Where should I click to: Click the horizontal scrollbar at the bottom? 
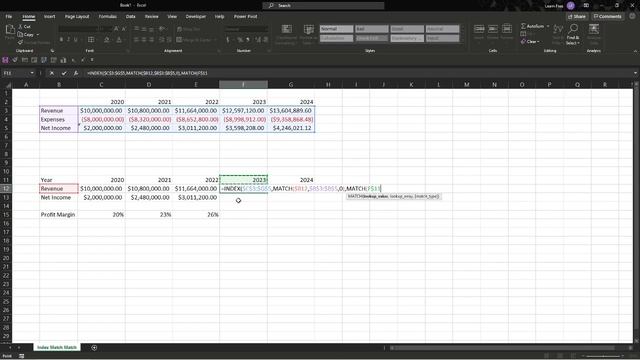[x=502, y=348]
